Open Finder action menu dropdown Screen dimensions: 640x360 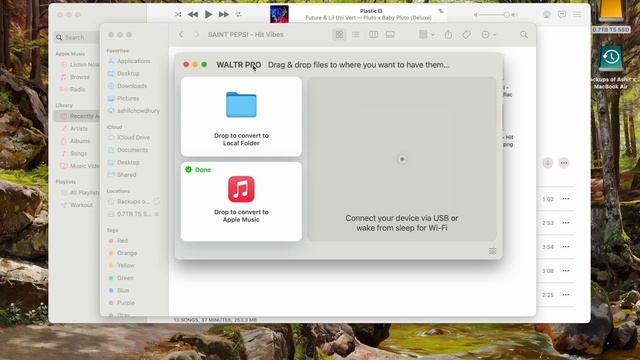pyautogui.click(x=489, y=35)
